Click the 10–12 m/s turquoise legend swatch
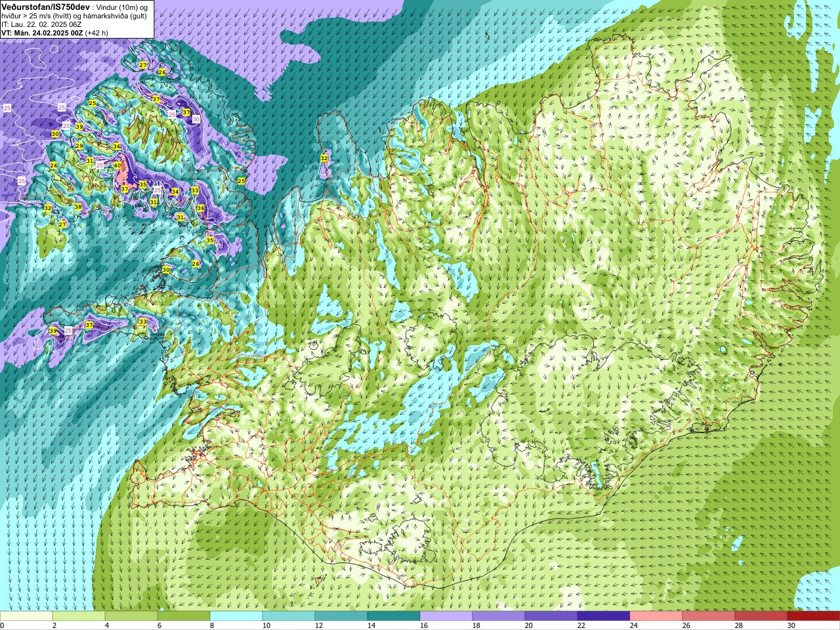This screenshot has height=630, width=840. pos(289,616)
